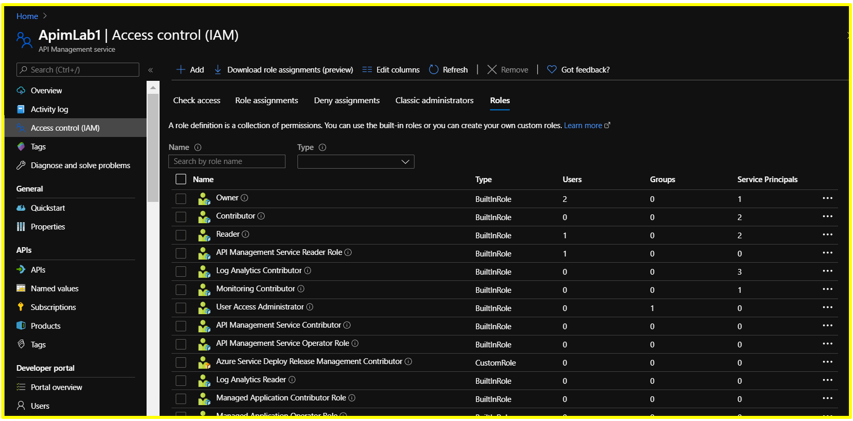Switch to the Classic administrators tab

coord(434,101)
